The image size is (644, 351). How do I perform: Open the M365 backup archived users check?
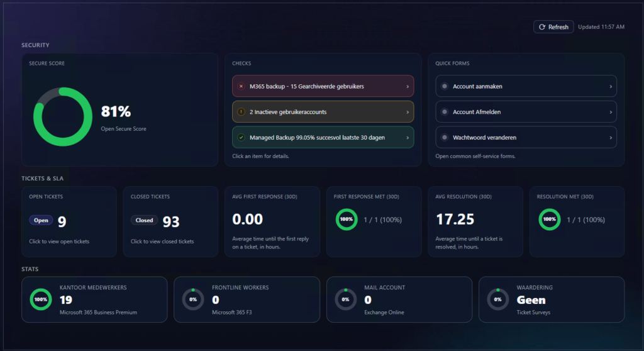[x=323, y=86]
